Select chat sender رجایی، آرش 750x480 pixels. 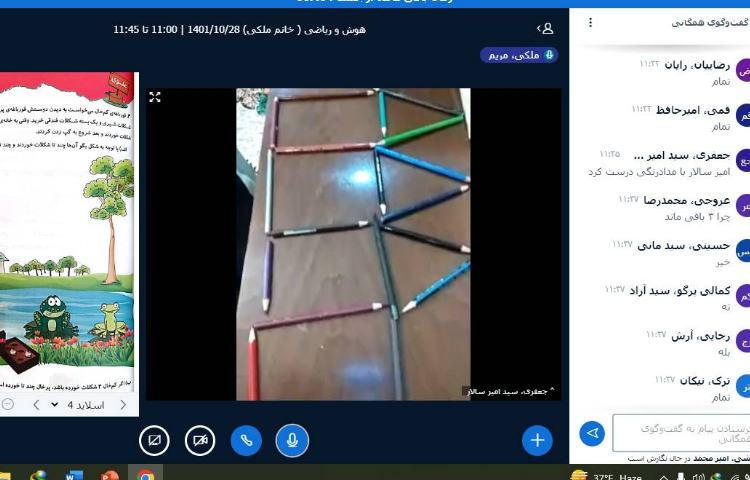click(x=700, y=336)
